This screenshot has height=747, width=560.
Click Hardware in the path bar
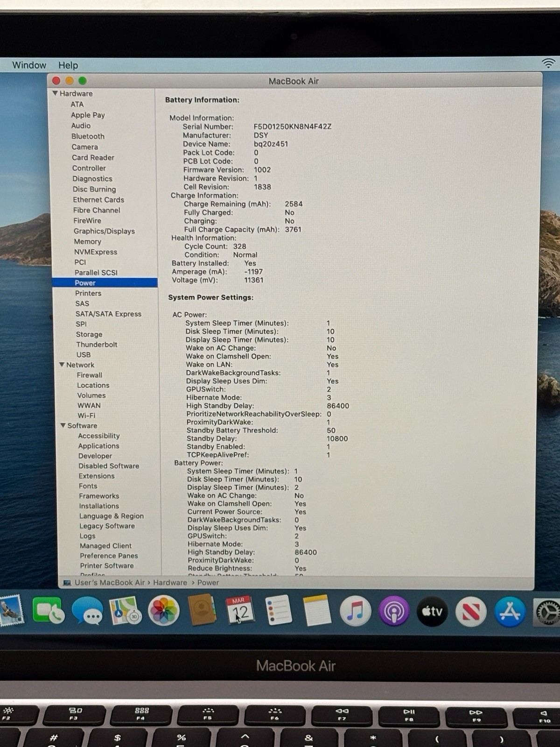click(170, 583)
